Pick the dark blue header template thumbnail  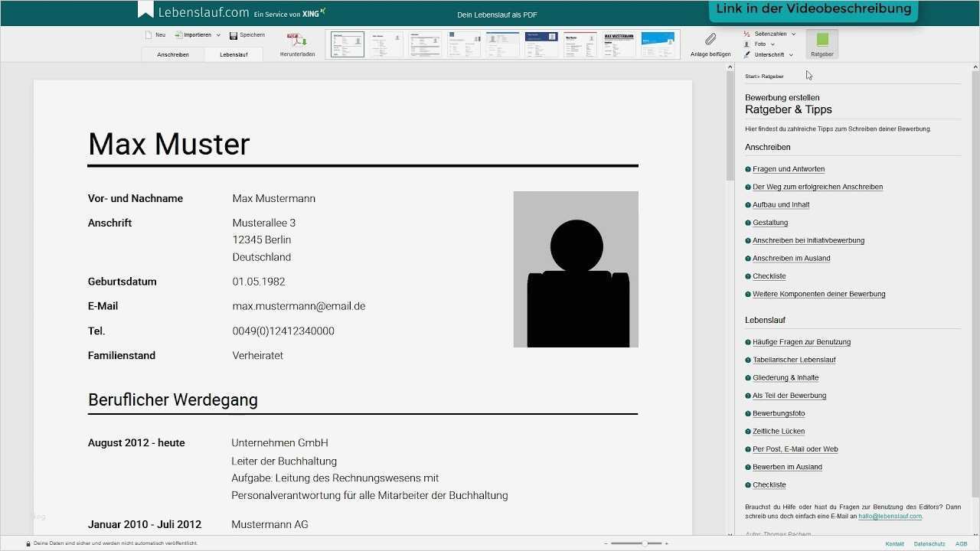pos(541,44)
